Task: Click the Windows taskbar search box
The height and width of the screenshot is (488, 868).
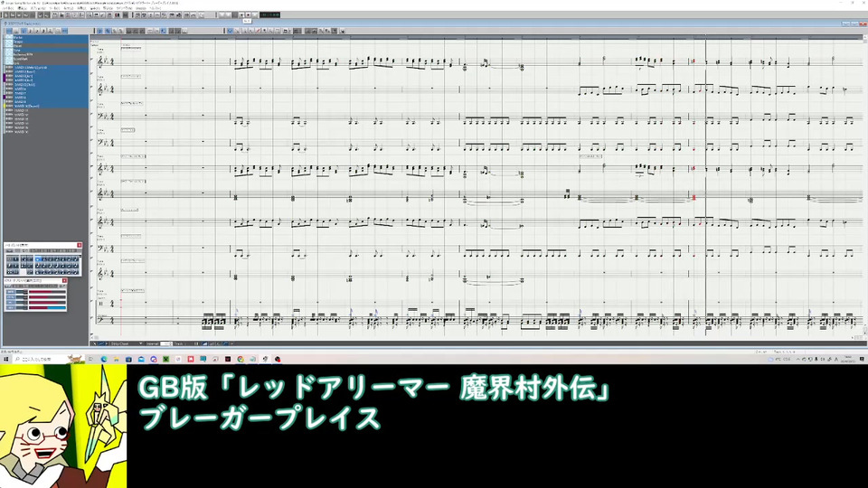Action: 47,359
